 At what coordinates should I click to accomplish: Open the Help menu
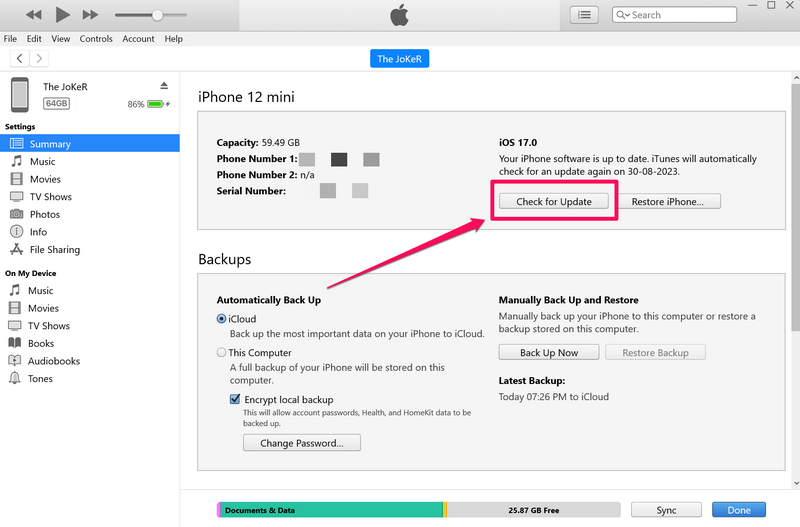173,39
